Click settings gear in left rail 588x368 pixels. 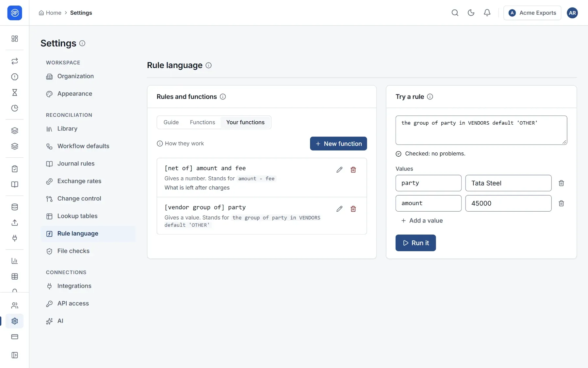click(15, 321)
